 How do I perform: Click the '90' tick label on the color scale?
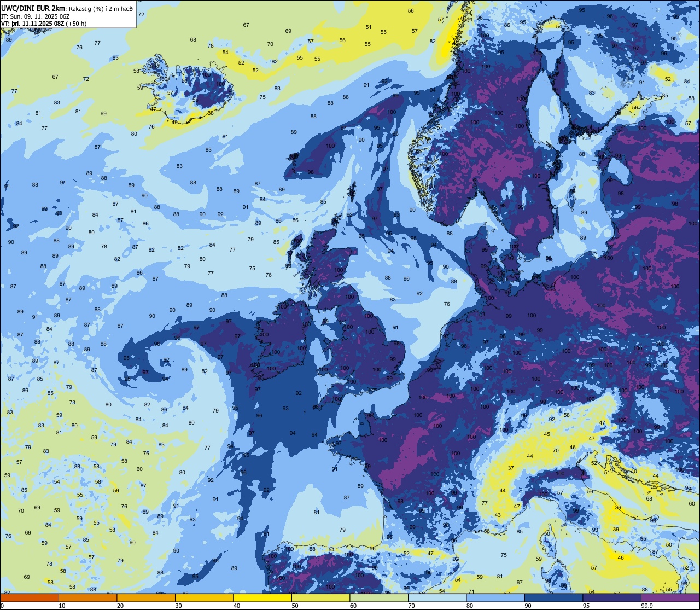pyautogui.click(x=528, y=606)
